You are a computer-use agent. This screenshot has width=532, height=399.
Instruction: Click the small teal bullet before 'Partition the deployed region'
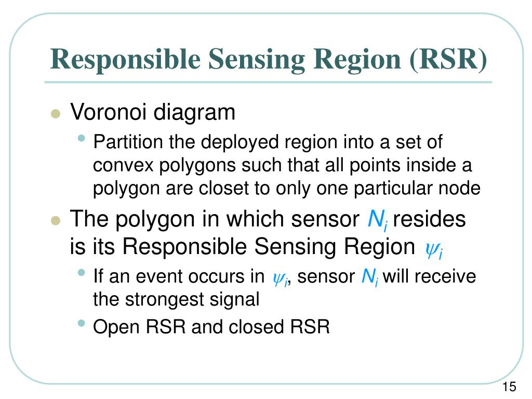pyautogui.click(x=81, y=138)
